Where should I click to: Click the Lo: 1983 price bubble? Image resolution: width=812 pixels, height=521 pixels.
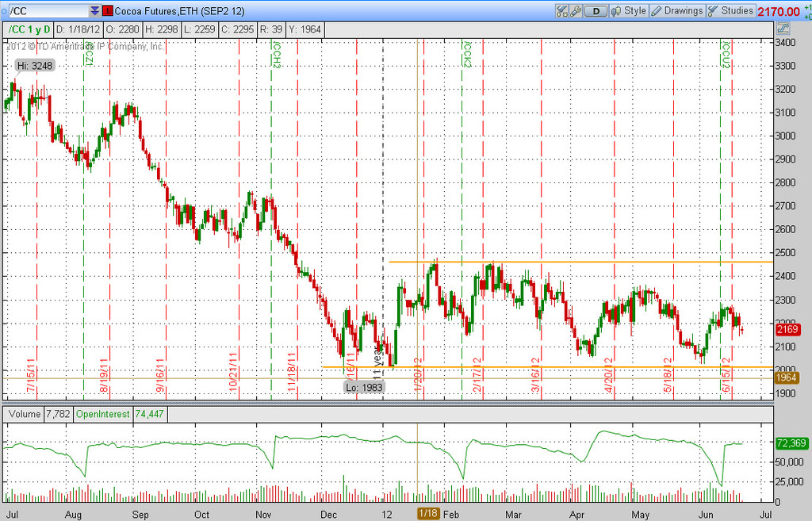point(364,388)
